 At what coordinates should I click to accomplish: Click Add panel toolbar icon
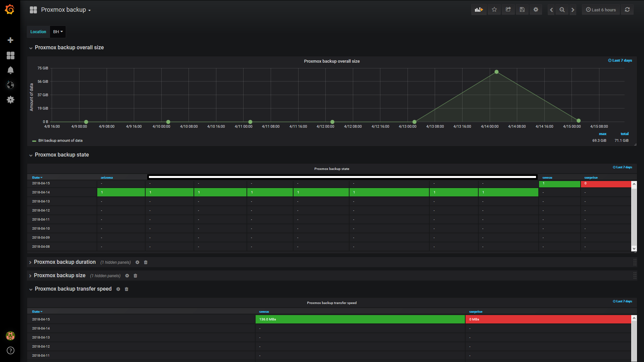pyautogui.click(x=479, y=10)
